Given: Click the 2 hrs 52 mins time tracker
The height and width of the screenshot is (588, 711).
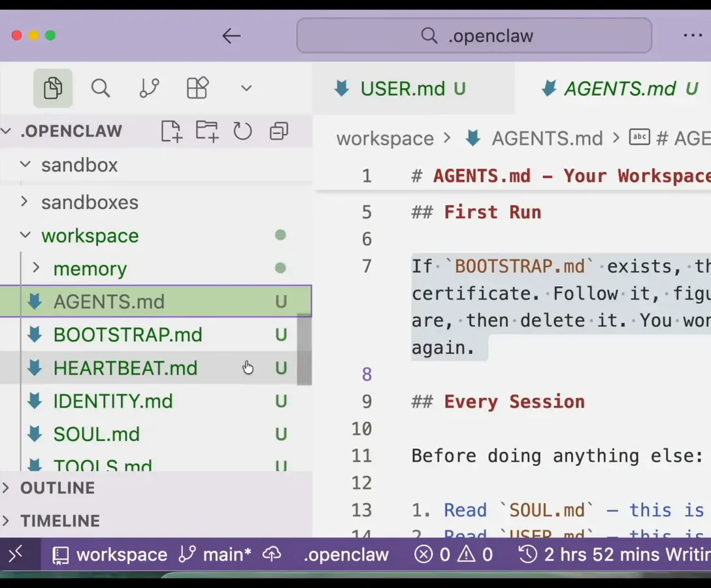Looking at the screenshot, I should coord(614,555).
